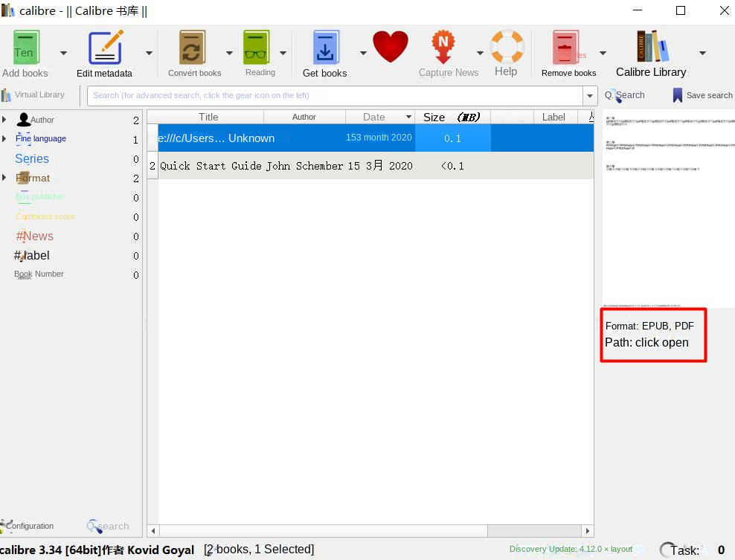This screenshot has width=735, height=560.
Task: Open the Edit metadata tool
Action: [104, 46]
